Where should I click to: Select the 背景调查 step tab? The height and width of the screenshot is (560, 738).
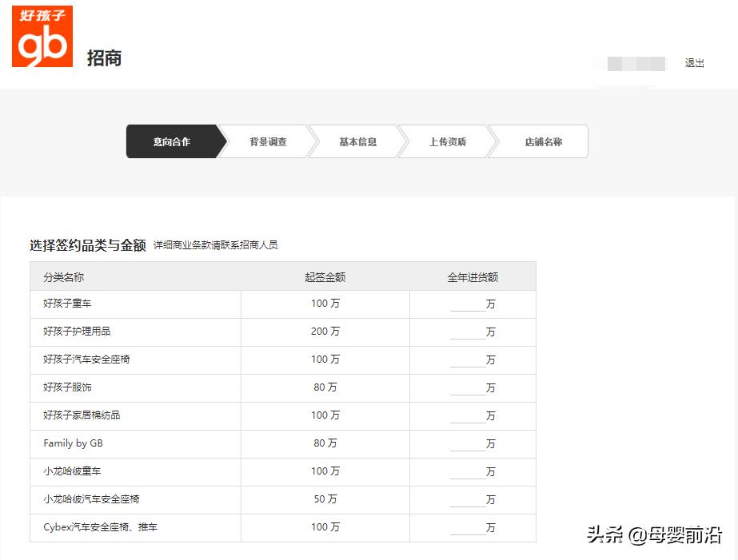pyautogui.click(x=268, y=141)
